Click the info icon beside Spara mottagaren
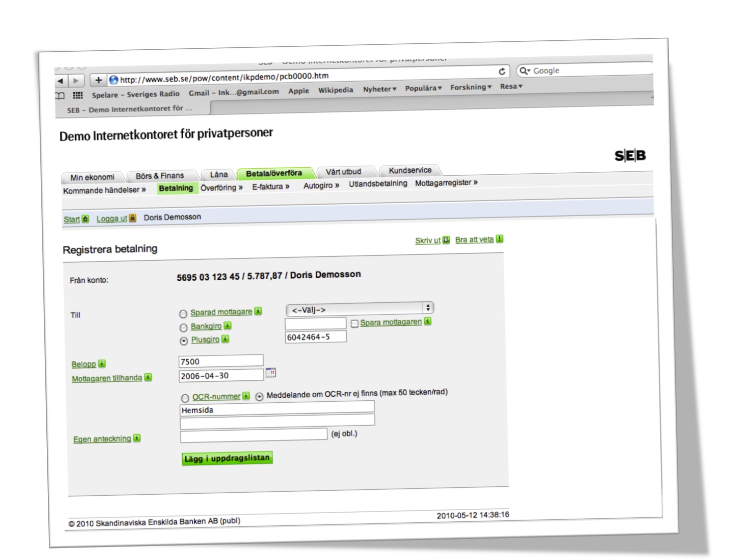This screenshot has height=560, width=747. pos(428,321)
